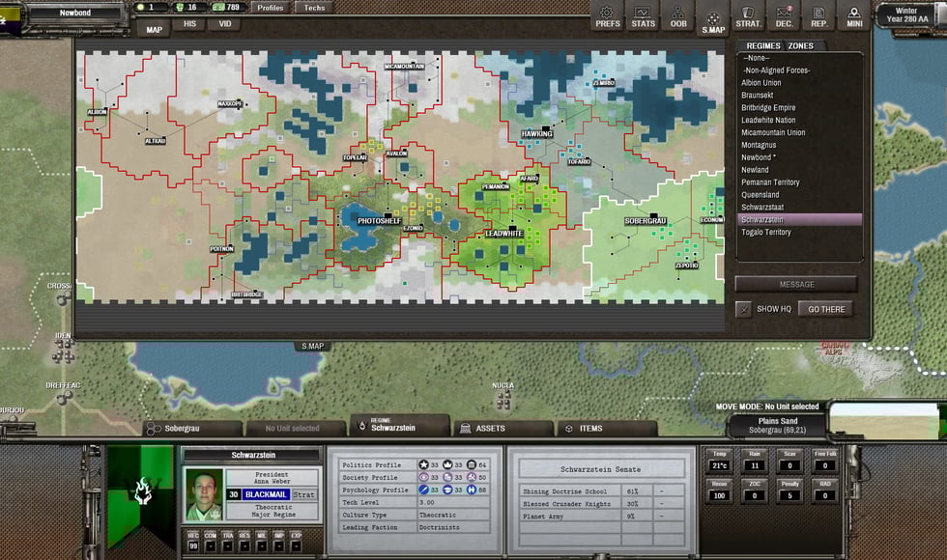Click HAWKING city on the strategic map
947x560 pixels.
[536, 134]
